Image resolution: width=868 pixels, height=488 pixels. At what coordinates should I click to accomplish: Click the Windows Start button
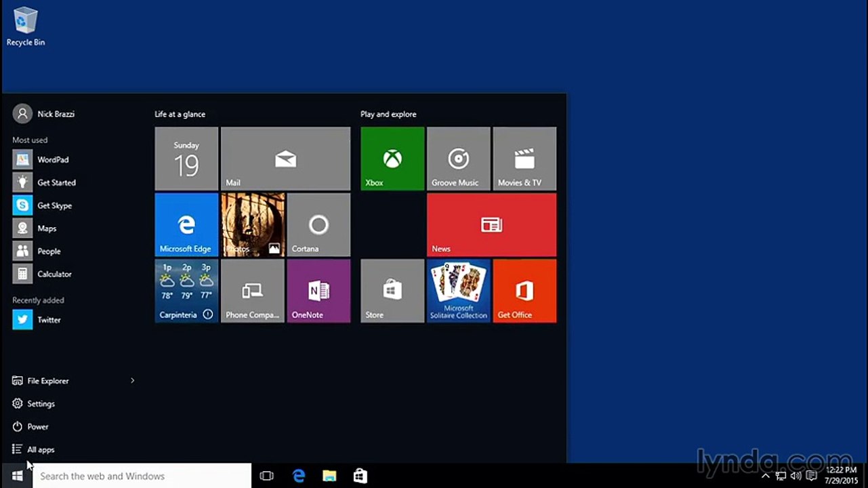(17, 476)
